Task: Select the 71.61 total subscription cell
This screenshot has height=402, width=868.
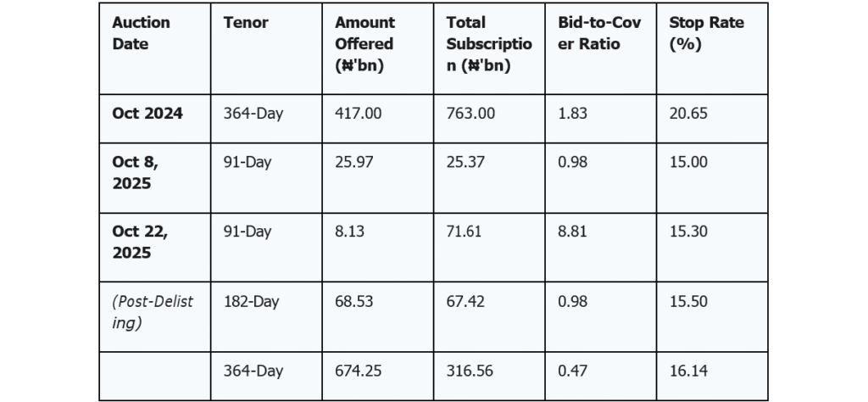Action: (x=466, y=232)
